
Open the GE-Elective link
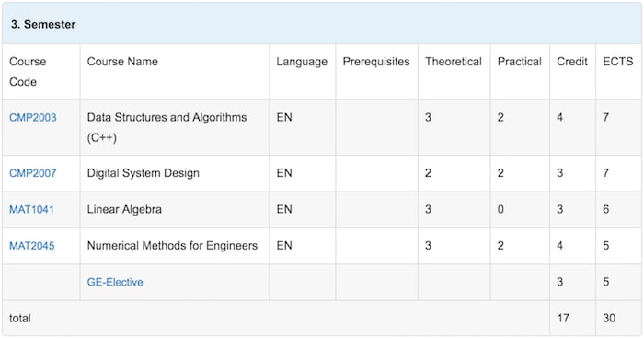click(x=115, y=282)
